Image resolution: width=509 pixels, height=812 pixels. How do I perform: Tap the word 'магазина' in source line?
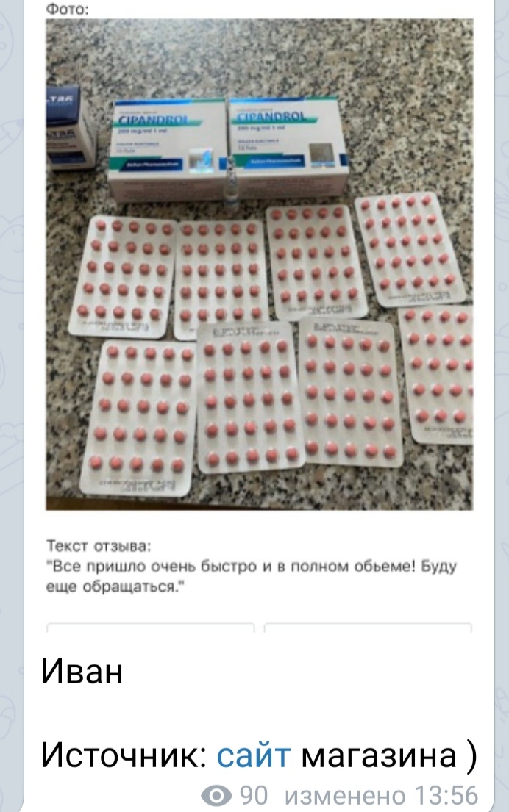(378, 755)
